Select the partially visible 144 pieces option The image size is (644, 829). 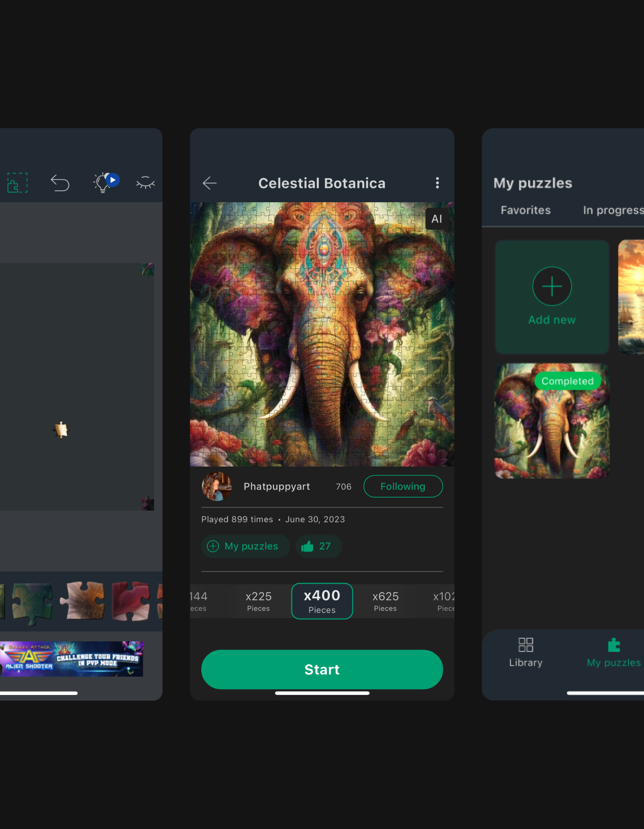199,601
